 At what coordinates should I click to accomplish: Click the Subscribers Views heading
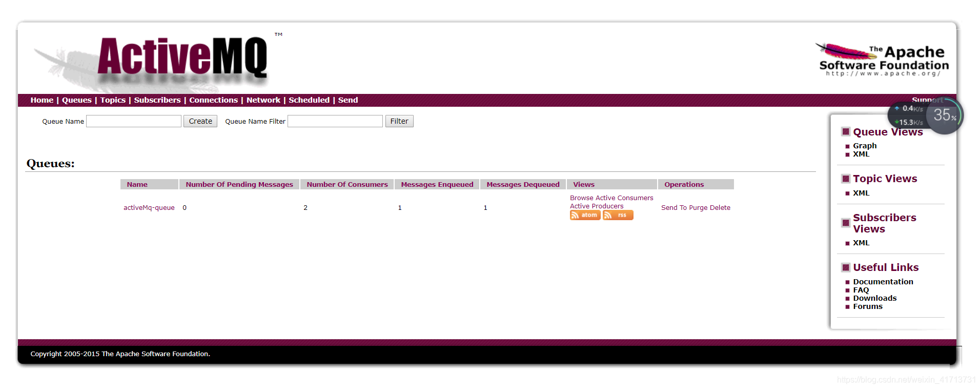tap(885, 223)
